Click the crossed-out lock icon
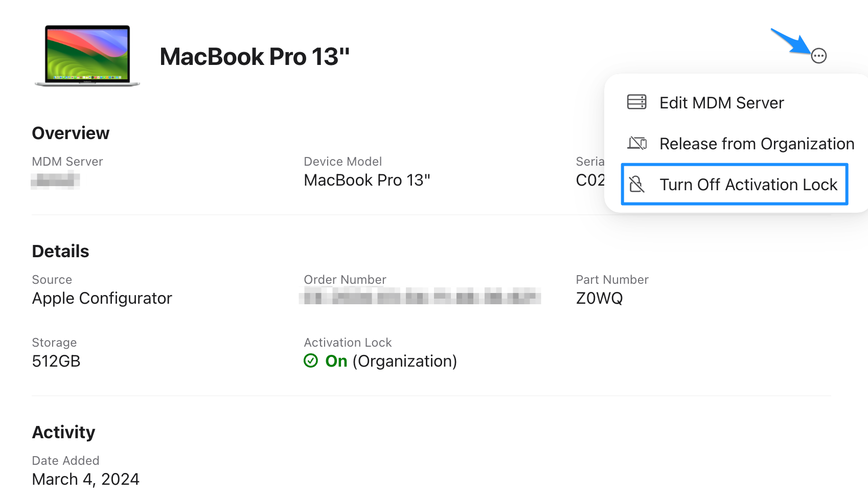The height and width of the screenshot is (496, 868). [636, 184]
